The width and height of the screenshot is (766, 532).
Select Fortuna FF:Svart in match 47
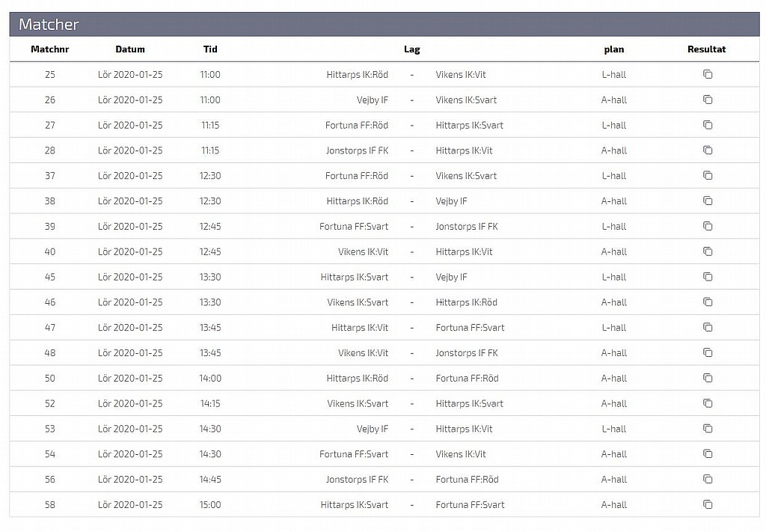click(x=470, y=328)
